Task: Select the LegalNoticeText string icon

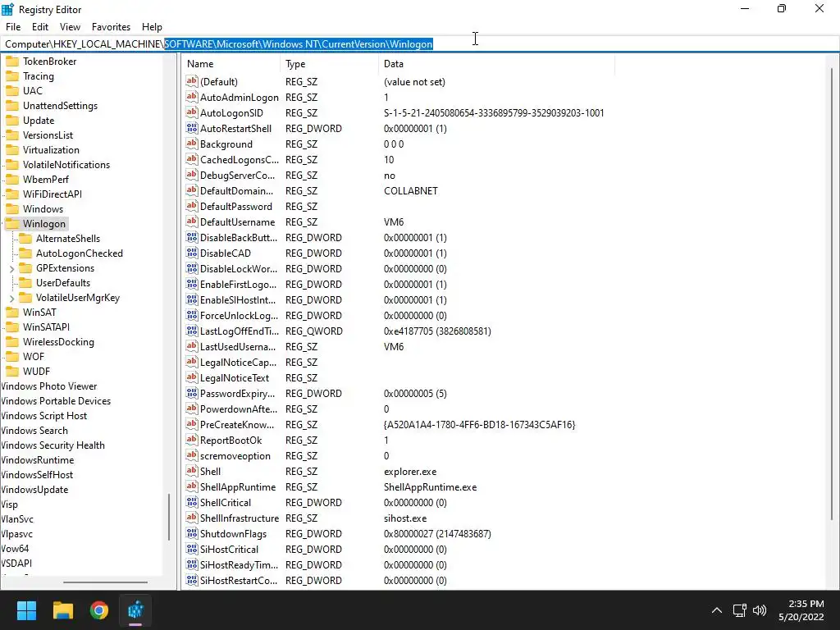Action: 191,377
